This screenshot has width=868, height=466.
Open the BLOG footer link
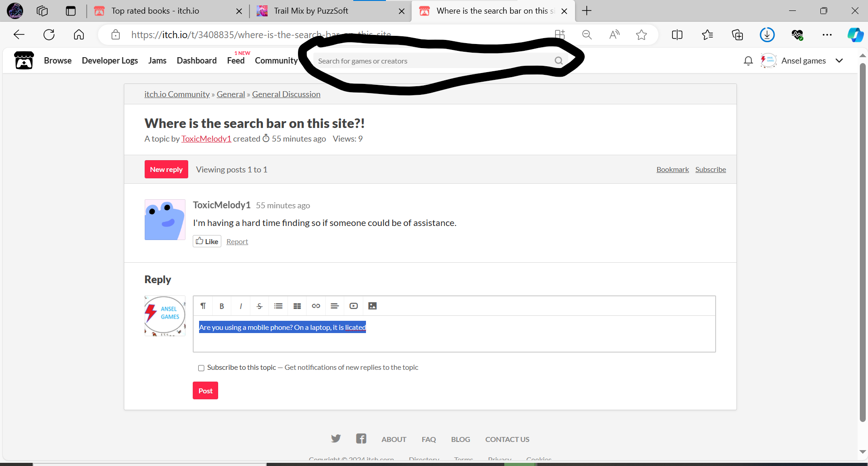pos(460,439)
